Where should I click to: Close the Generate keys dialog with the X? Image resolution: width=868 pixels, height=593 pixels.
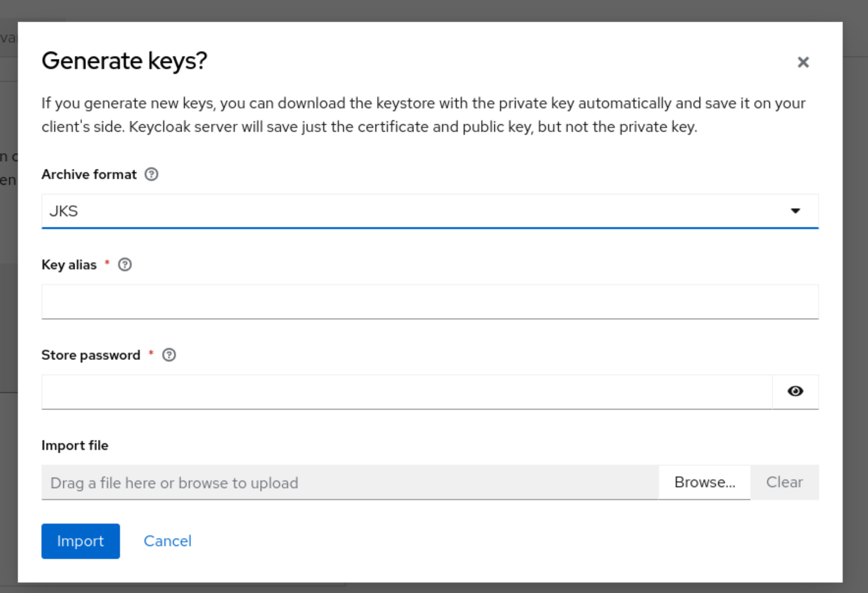pos(803,62)
